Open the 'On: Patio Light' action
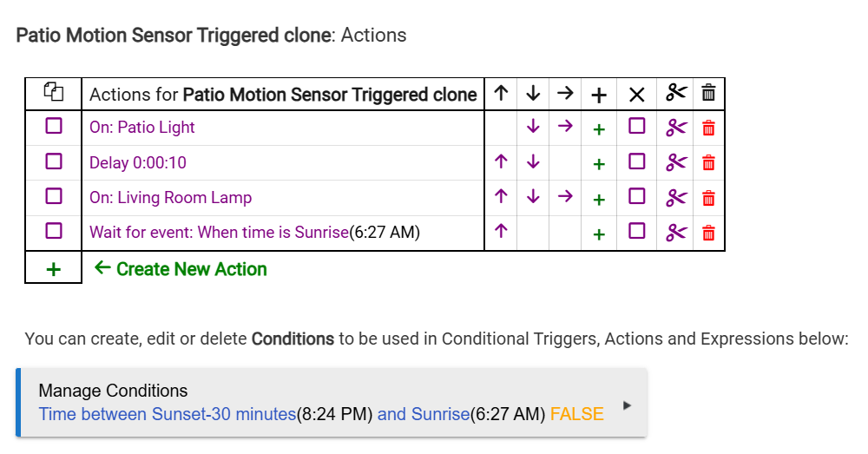Image resolution: width=868 pixels, height=454 pixels. pos(142,128)
